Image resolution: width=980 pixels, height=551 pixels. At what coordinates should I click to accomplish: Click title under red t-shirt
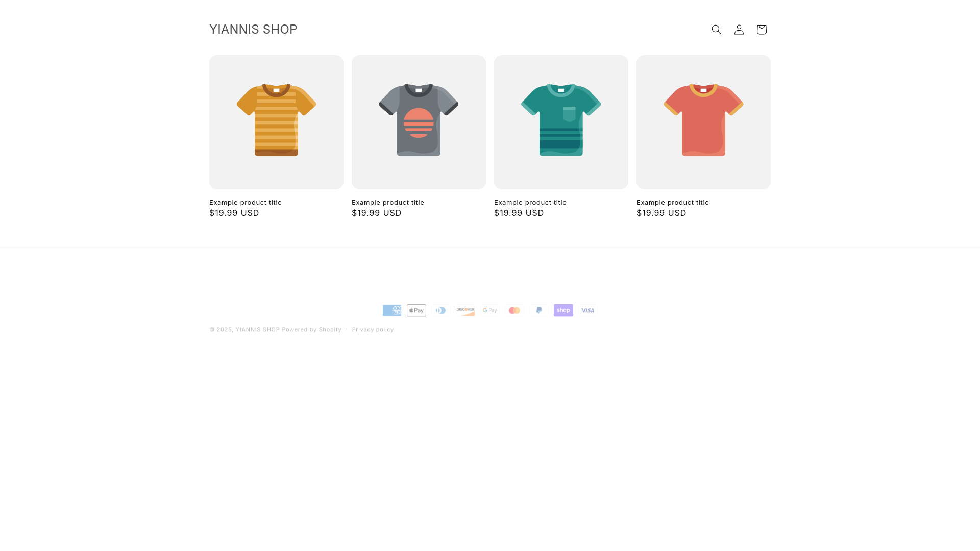click(x=673, y=202)
